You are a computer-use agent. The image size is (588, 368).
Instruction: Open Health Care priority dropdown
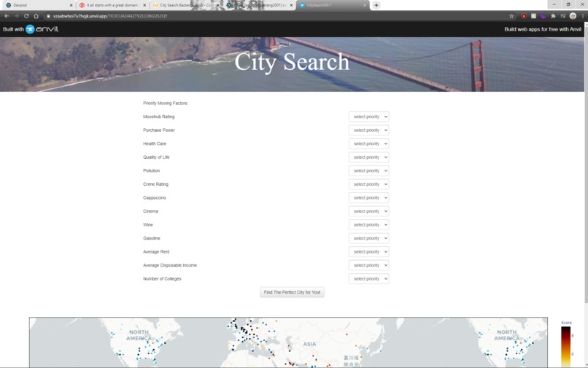pyautogui.click(x=368, y=144)
